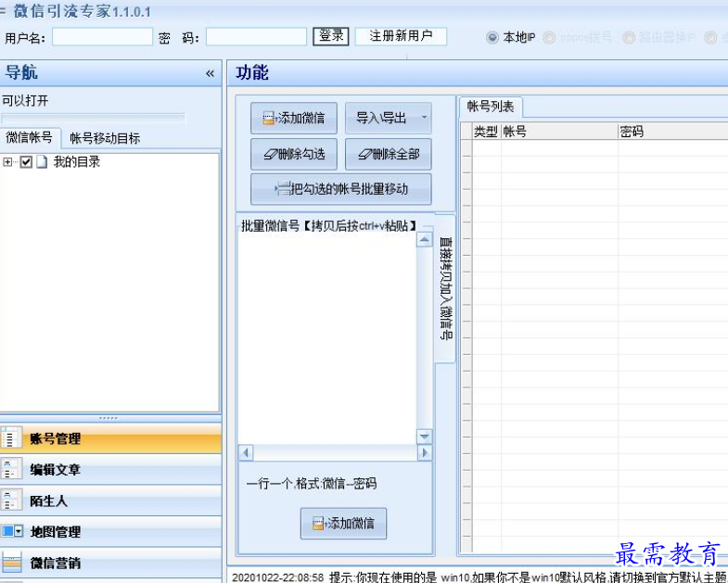Click inside the 批量微信号 text area
The height and width of the screenshot is (583, 728).
326,337
